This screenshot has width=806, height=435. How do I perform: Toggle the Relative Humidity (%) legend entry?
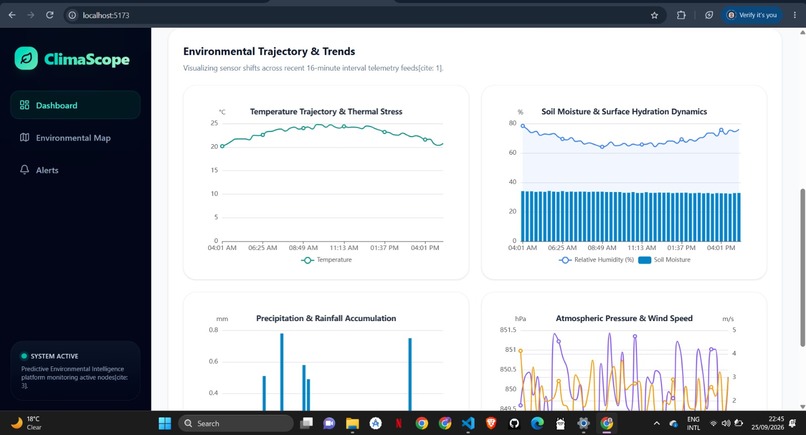(x=596, y=260)
